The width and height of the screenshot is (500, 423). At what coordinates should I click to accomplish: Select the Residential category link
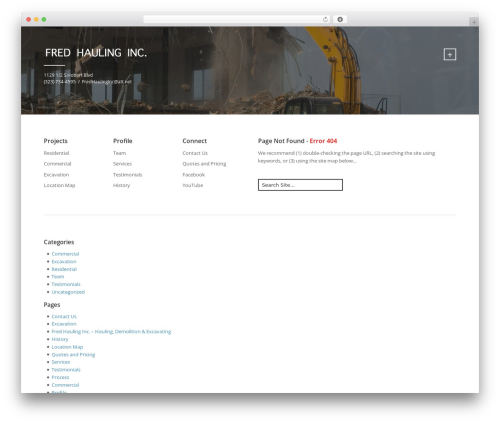64,269
